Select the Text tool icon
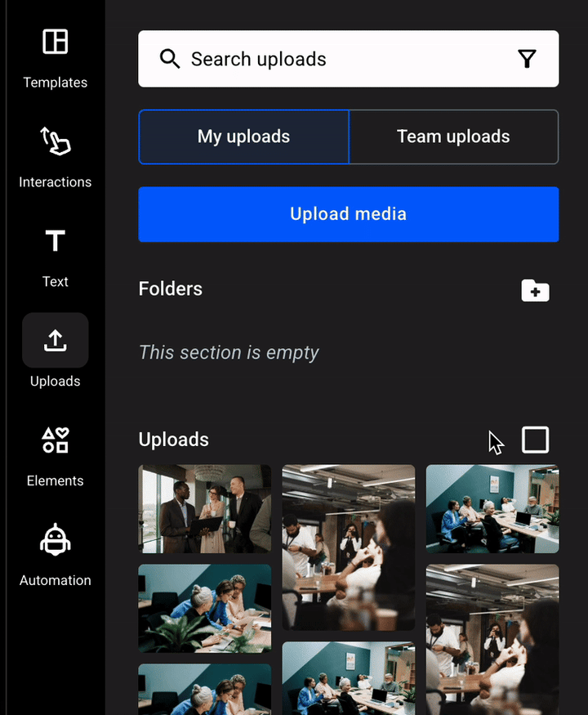The width and height of the screenshot is (588, 715). click(56, 240)
